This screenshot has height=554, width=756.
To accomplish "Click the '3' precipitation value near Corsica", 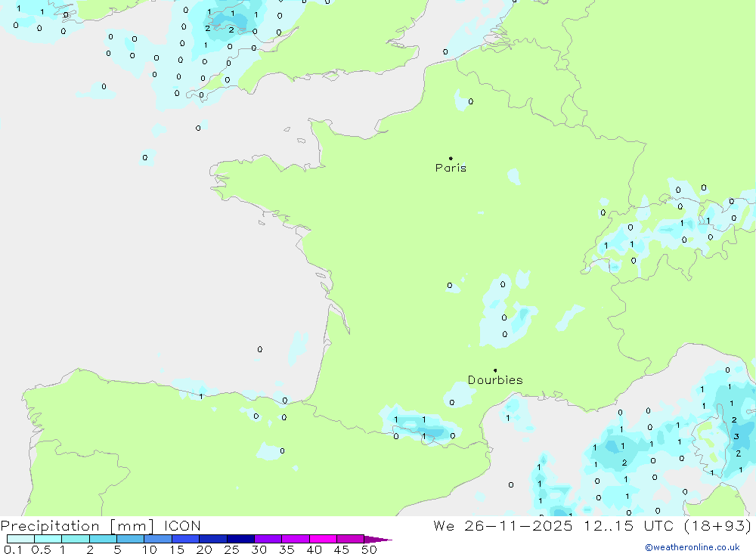I will tap(736, 436).
